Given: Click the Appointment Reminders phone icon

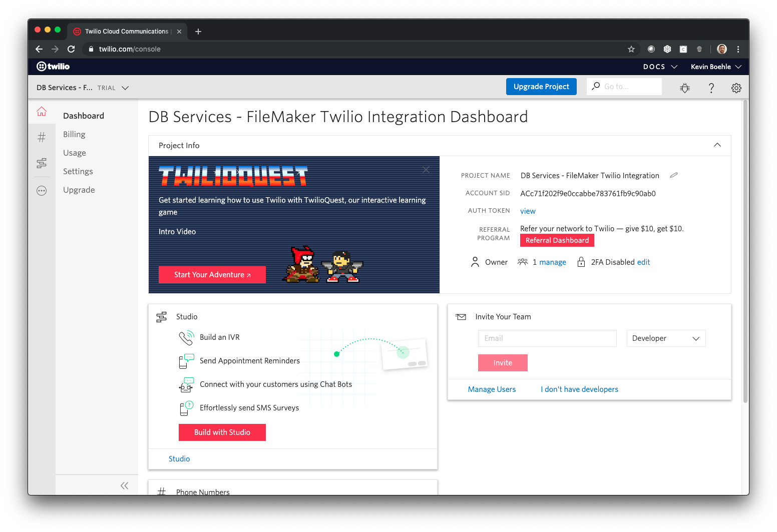Looking at the screenshot, I should click(186, 361).
